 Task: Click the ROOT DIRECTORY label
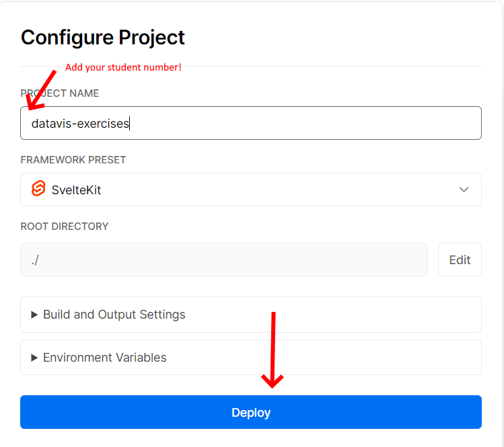(x=65, y=227)
